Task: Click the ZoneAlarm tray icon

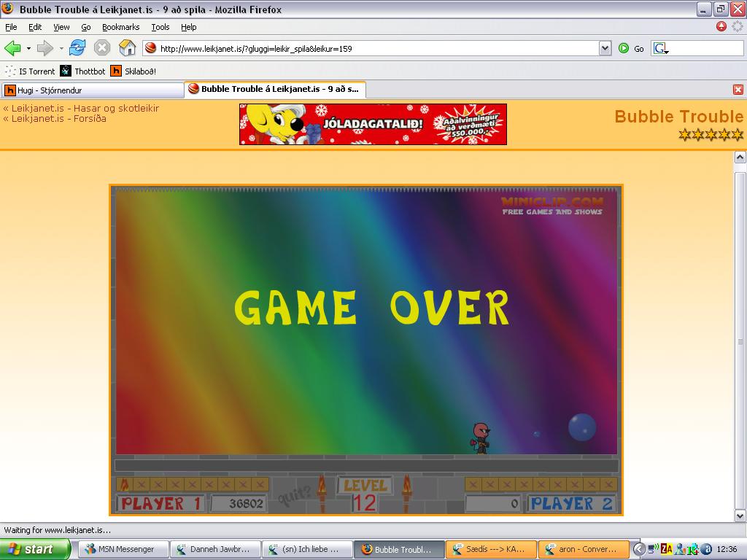Action: point(667,549)
